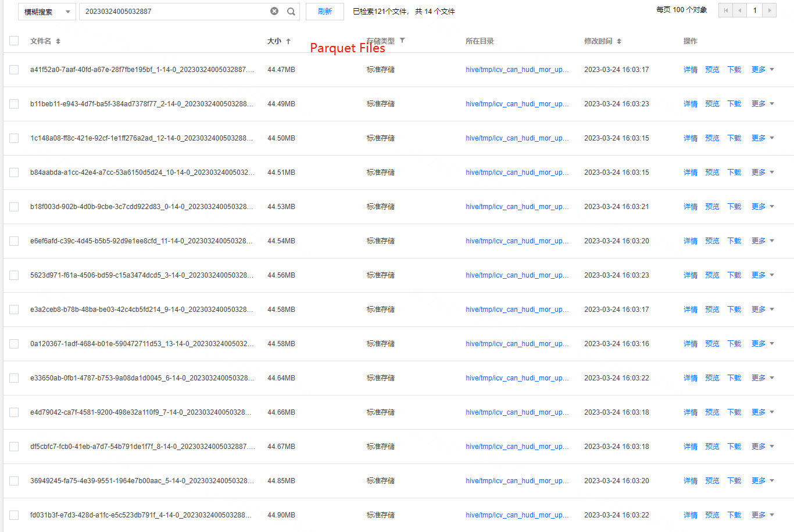Click the magnifier search icon
The height and width of the screenshot is (532, 794).
[x=291, y=11]
